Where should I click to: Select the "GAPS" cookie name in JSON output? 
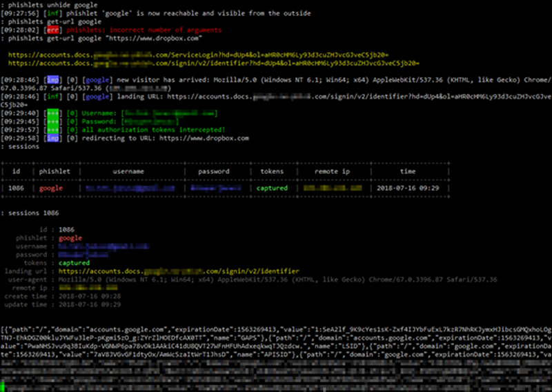(x=248, y=338)
